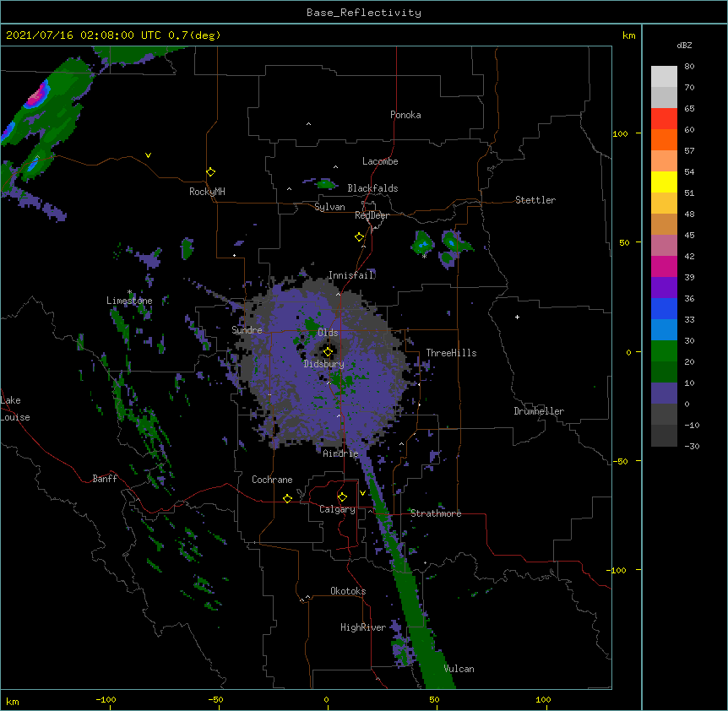Pick the dark gray -30 to -10 swatch
The width and height of the screenshot is (728, 711).
[664, 436]
